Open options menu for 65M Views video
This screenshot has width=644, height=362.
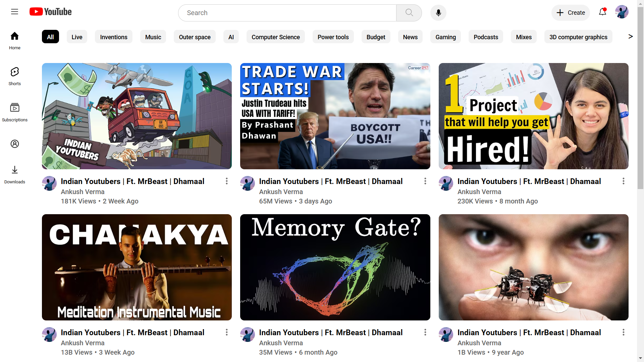click(x=425, y=181)
